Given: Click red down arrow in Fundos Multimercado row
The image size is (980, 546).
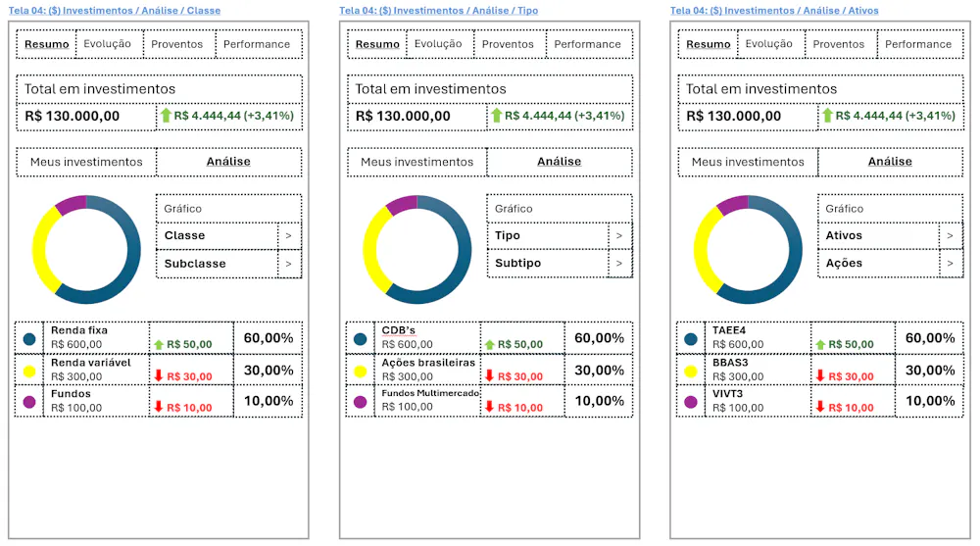Looking at the screenshot, I should (x=489, y=407).
